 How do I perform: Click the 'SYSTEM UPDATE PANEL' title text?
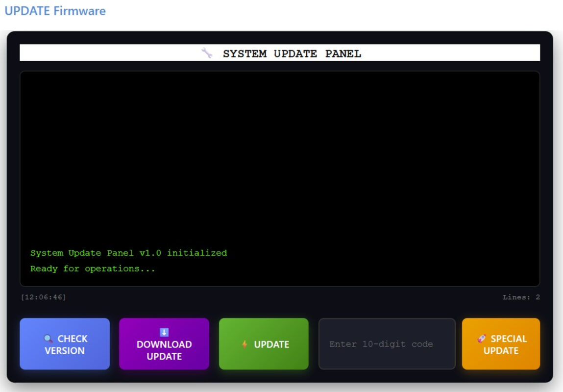coord(292,53)
